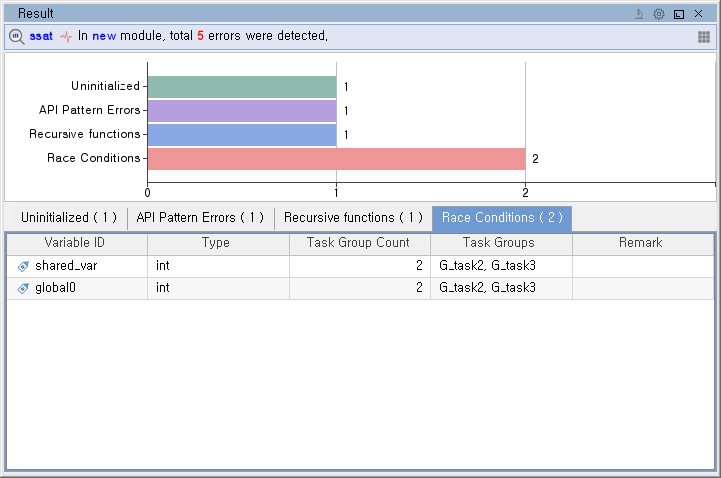Click the red Race Conditions bar
Image resolution: width=721 pixels, height=478 pixels.
pyautogui.click(x=336, y=159)
